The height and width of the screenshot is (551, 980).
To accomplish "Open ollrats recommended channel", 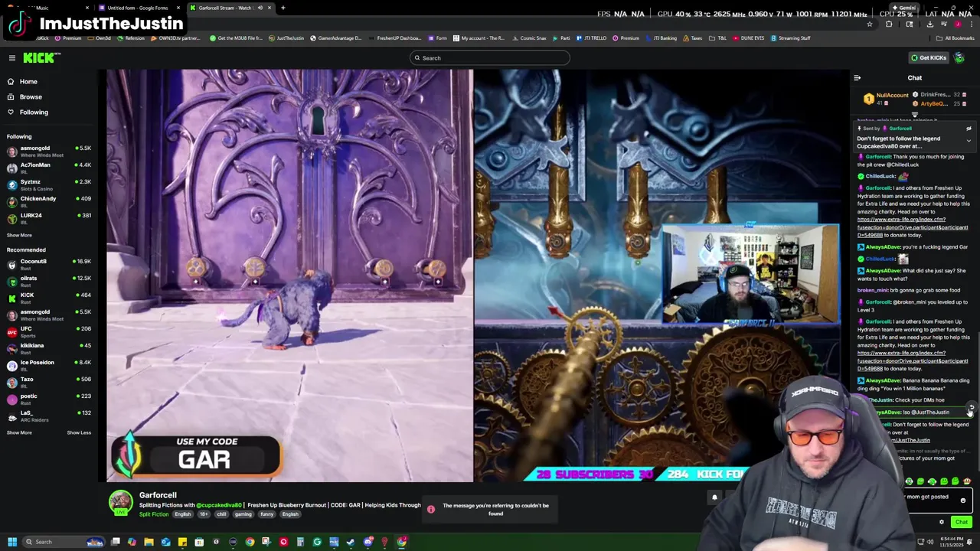I will pos(47,281).
